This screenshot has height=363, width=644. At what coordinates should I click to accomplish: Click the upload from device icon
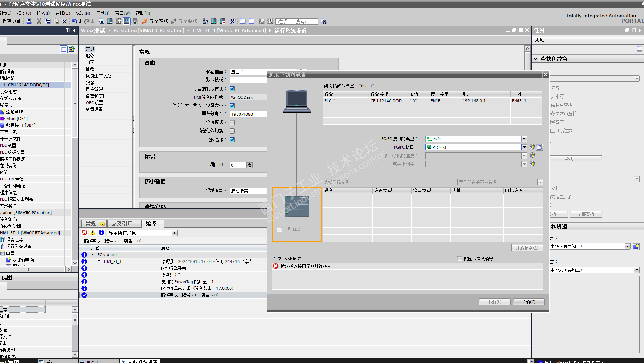point(118,21)
